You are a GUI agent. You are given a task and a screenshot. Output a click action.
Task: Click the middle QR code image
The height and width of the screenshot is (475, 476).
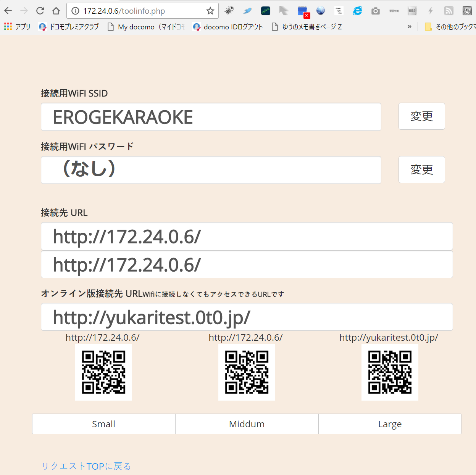click(x=247, y=372)
